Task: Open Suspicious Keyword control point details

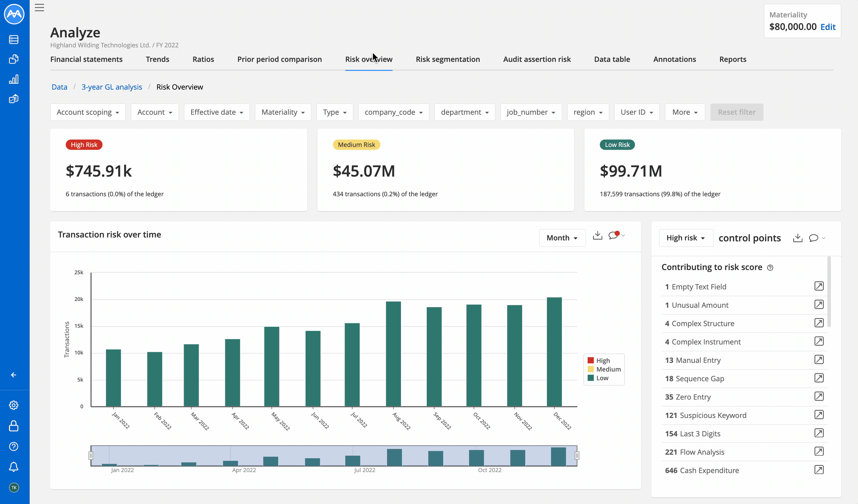Action: 819,414
